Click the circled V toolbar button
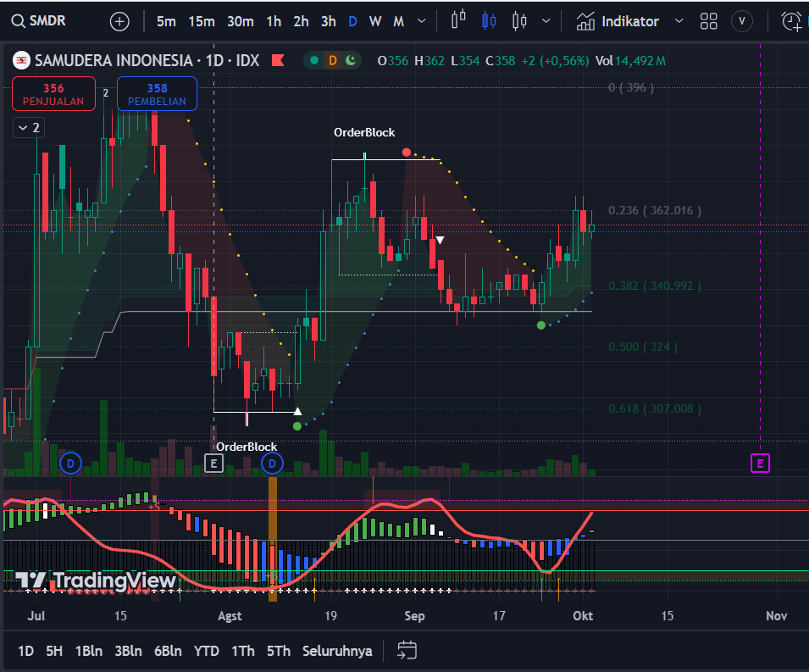This screenshot has width=809, height=672. (742, 21)
